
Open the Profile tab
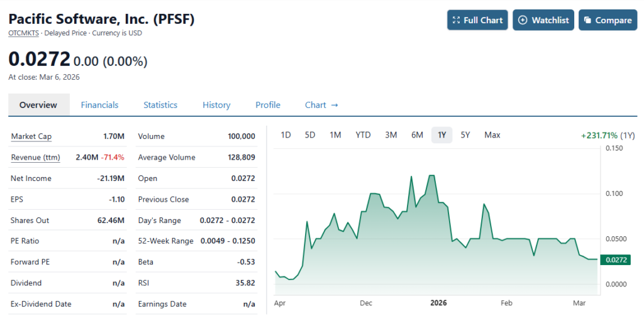tap(268, 105)
